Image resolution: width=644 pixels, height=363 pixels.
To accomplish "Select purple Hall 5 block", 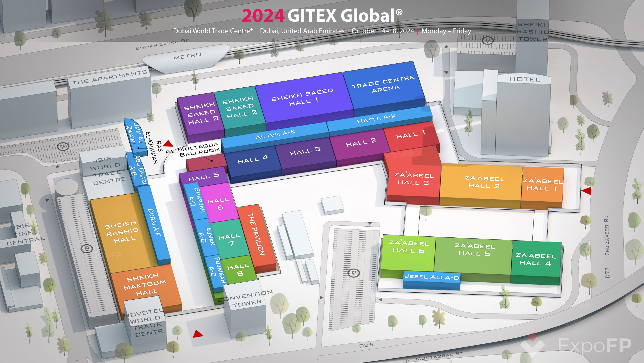I will pyautogui.click(x=204, y=177).
